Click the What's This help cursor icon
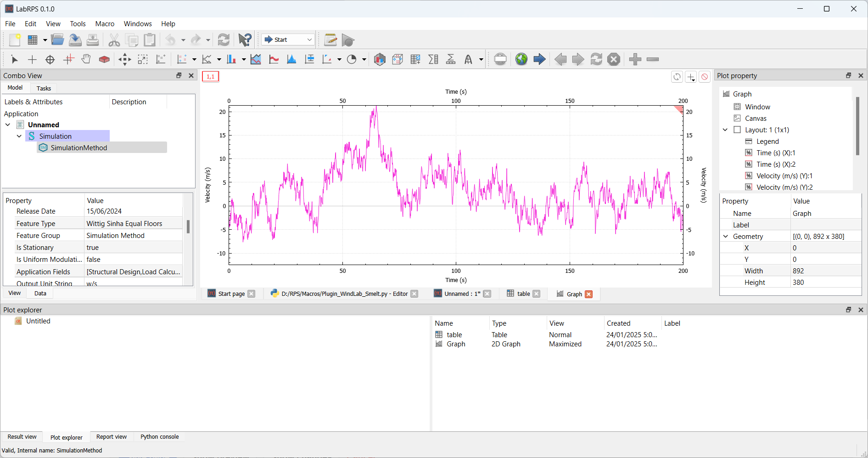 [245, 40]
